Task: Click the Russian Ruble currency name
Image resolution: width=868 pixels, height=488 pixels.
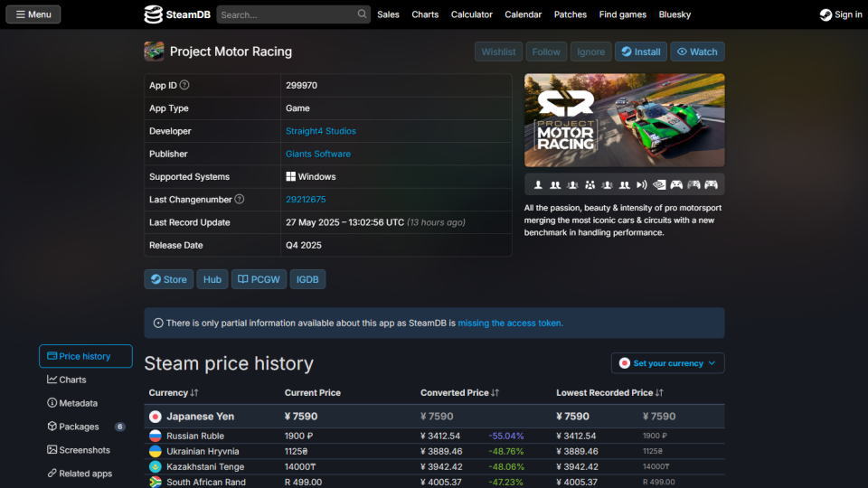Action: tap(195, 436)
